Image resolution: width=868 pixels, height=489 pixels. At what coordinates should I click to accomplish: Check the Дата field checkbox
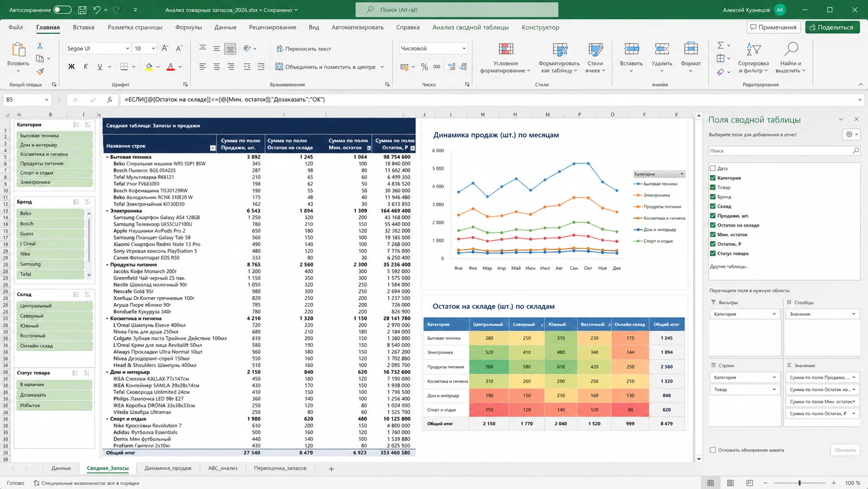pos(713,168)
